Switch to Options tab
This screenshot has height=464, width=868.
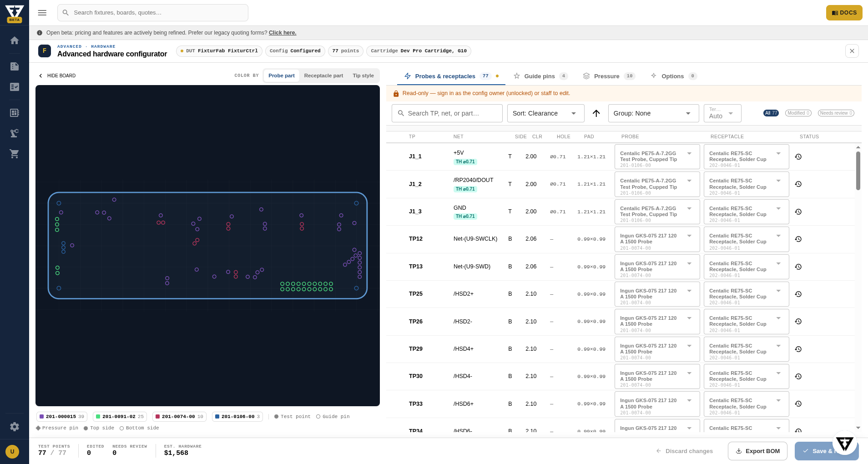[674, 76]
